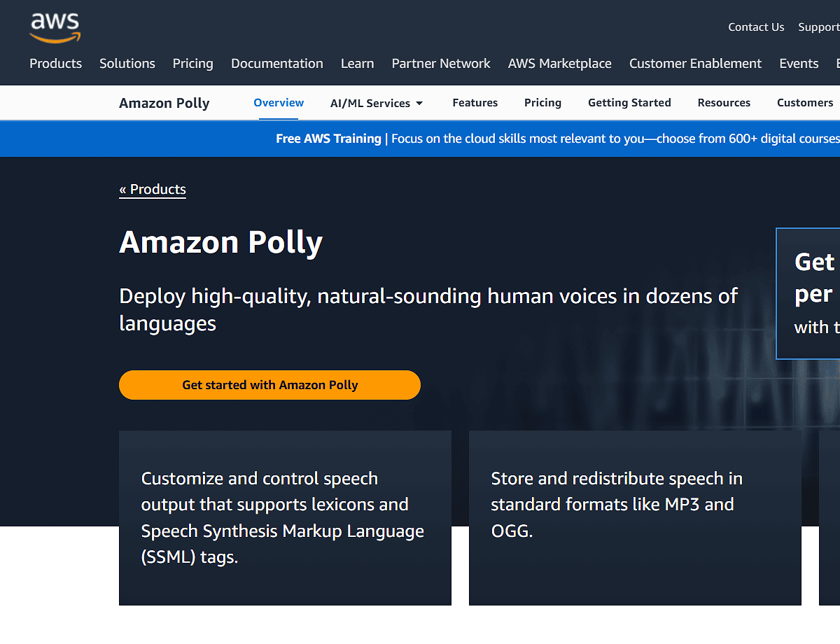Select the Events menu item
This screenshot has width=840, height=644.
[x=798, y=63]
